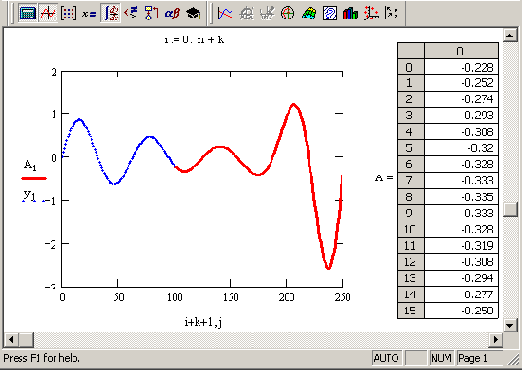Insert a 3D bar plot
The height and width of the screenshot is (370, 522).
pyautogui.click(x=350, y=13)
